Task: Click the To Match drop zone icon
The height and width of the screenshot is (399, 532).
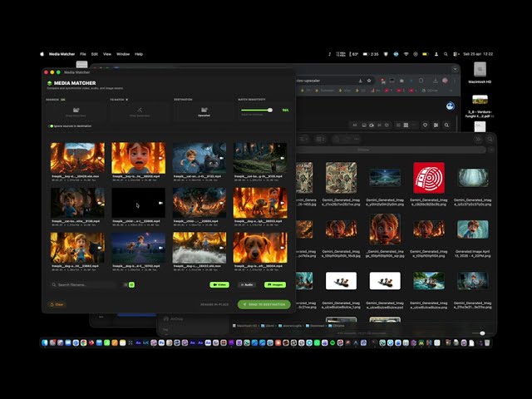Action: click(x=140, y=109)
